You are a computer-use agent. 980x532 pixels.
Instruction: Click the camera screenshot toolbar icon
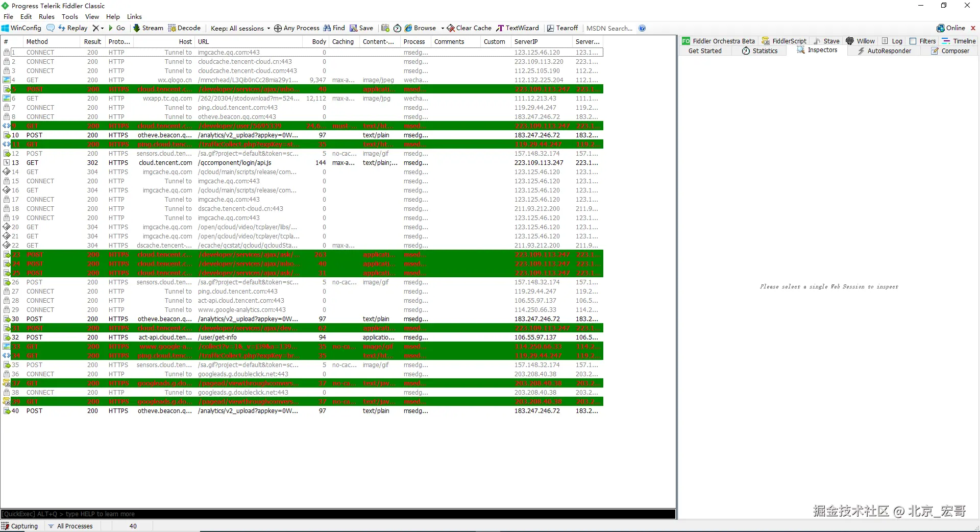pyautogui.click(x=385, y=28)
